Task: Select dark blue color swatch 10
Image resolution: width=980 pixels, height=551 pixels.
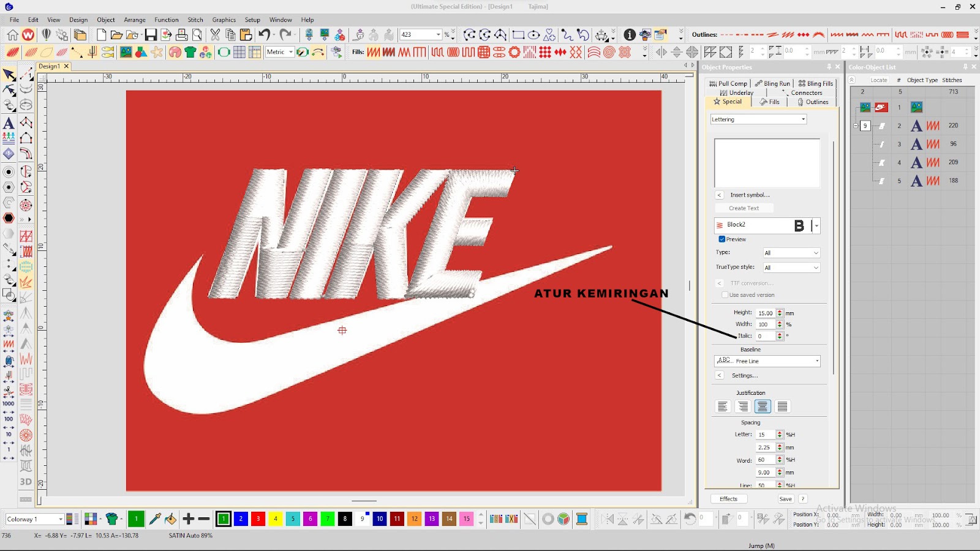Action: click(x=380, y=519)
